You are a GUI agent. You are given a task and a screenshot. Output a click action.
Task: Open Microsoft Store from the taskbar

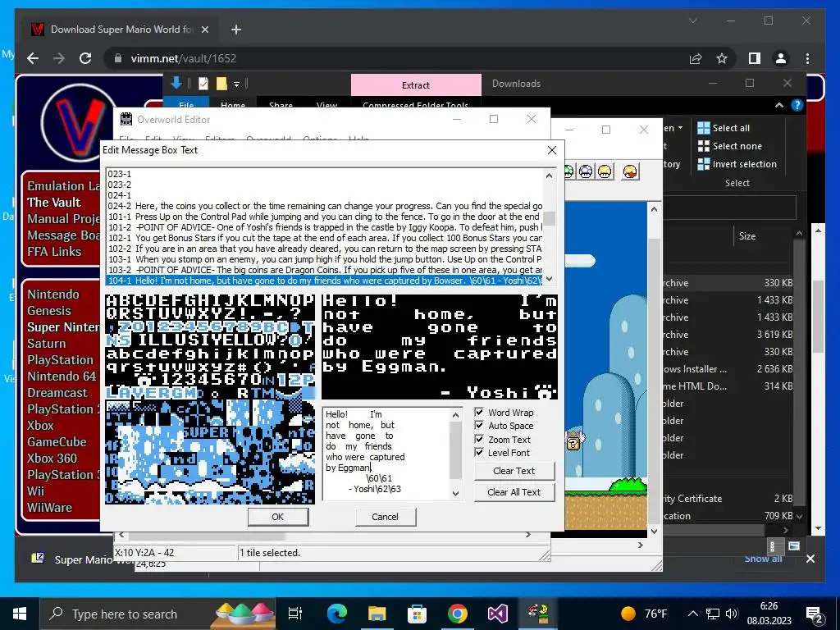click(417, 614)
